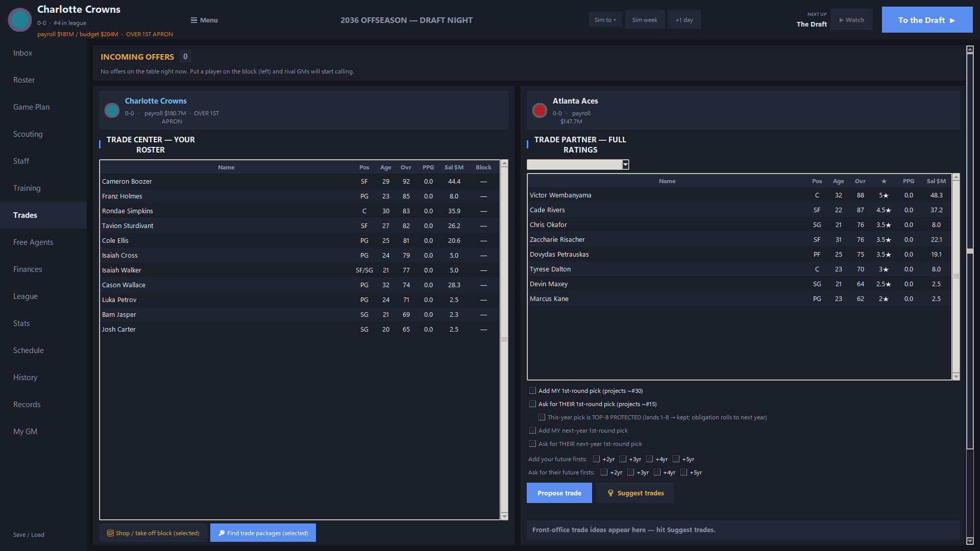980x551 pixels.
Task: Click Block dash for Franz Holmes
Action: (x=483, y=196)
